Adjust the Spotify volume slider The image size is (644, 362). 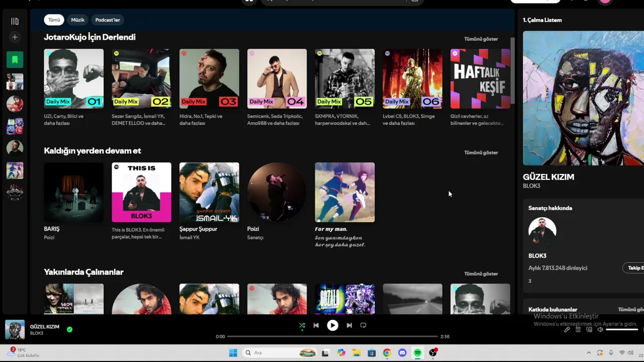[x=622, y=329]
